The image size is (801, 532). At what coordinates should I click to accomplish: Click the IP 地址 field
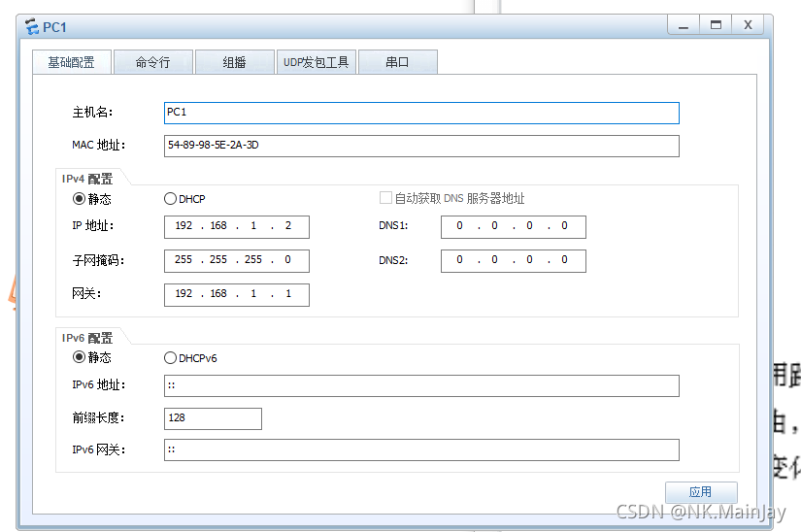pyautogui.click(x=237, y=227)
